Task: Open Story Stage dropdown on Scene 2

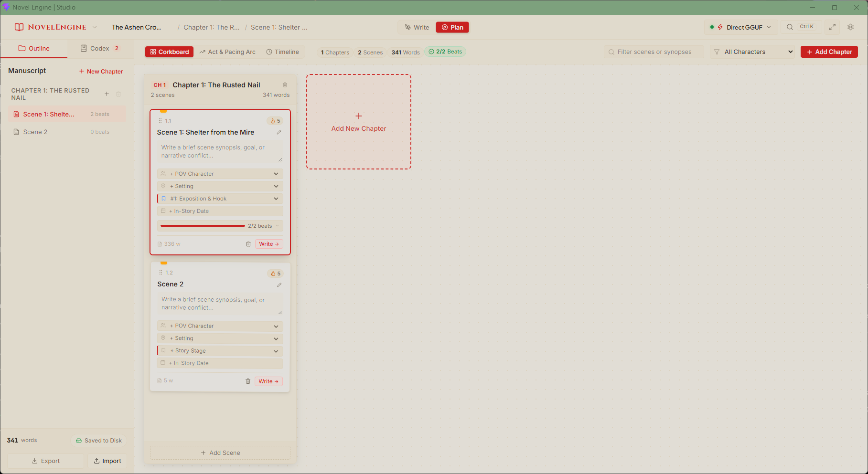Action: pos(220,351)
